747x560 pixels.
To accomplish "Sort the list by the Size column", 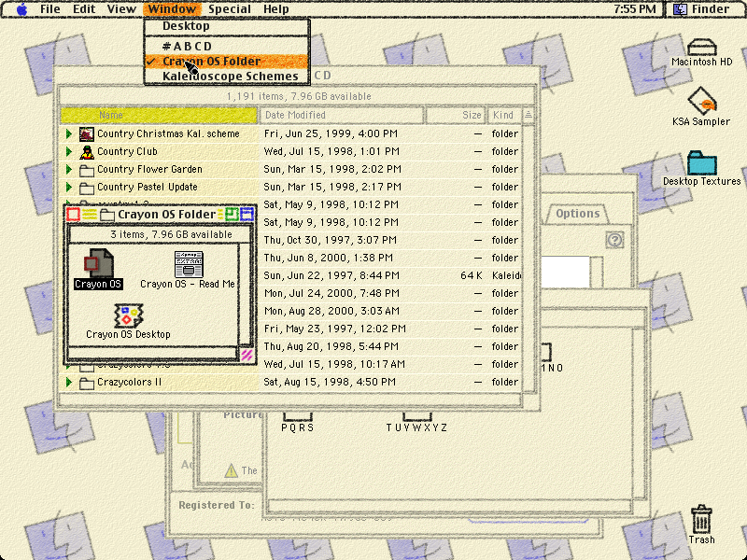I will tap(456, 115).
